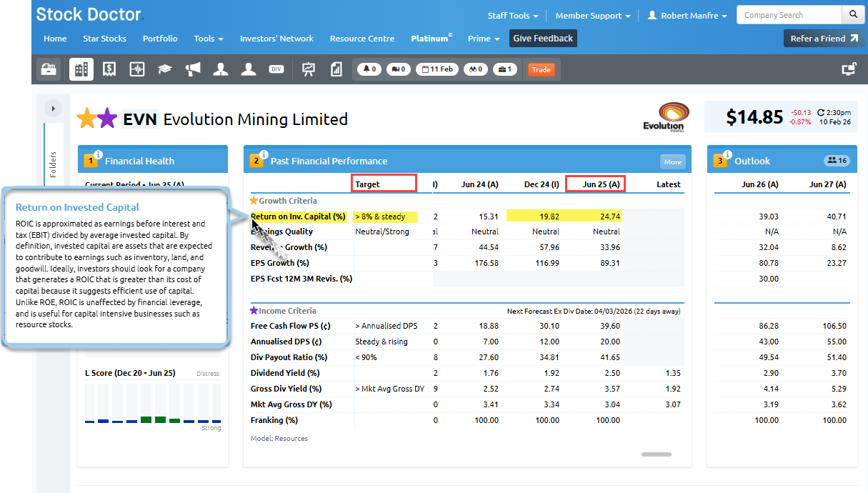
Task: Click the magnifier company search button
Action: 852,15
